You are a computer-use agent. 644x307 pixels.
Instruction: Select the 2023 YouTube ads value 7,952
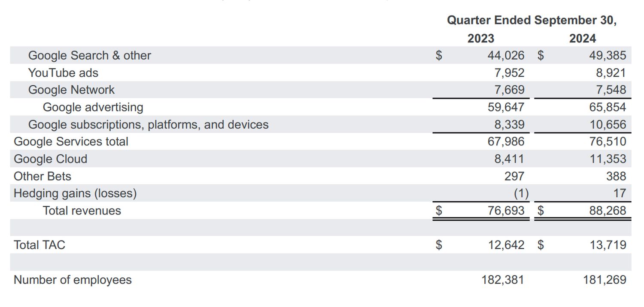[x=509, y=73]
